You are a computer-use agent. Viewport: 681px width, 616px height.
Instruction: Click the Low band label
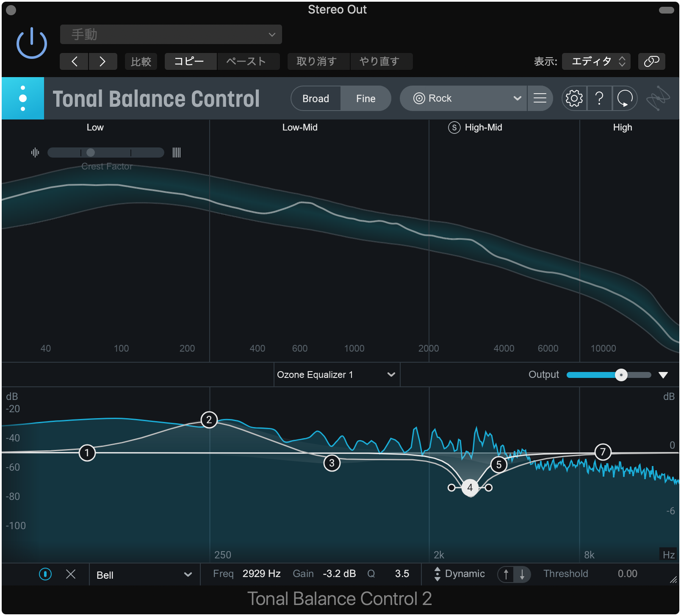pyautogui.click(x=95, y=128)
